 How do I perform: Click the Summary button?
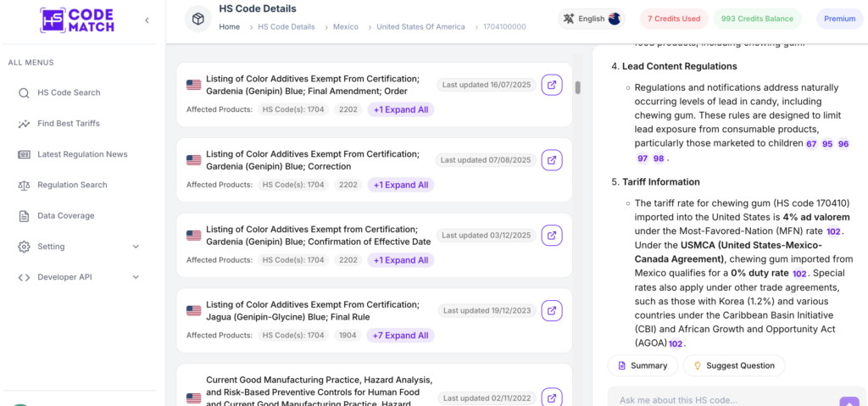(x=643, y=365)
